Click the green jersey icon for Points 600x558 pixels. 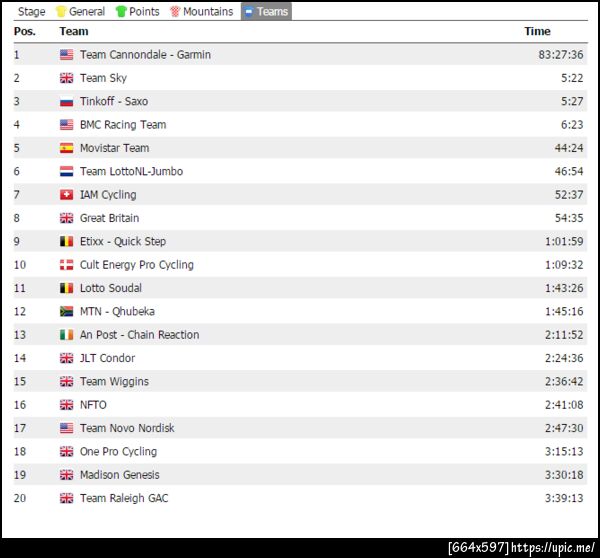[121, 11]
